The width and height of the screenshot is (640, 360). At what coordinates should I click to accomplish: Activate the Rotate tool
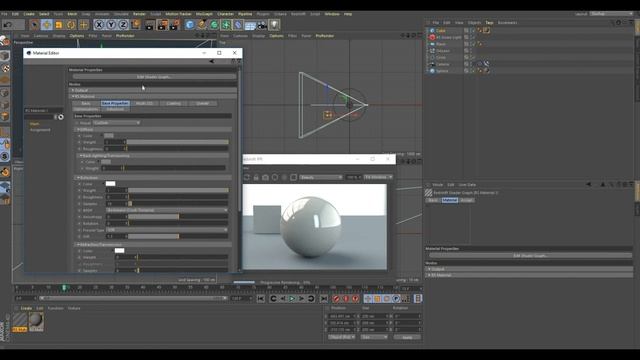coord(71,25)
